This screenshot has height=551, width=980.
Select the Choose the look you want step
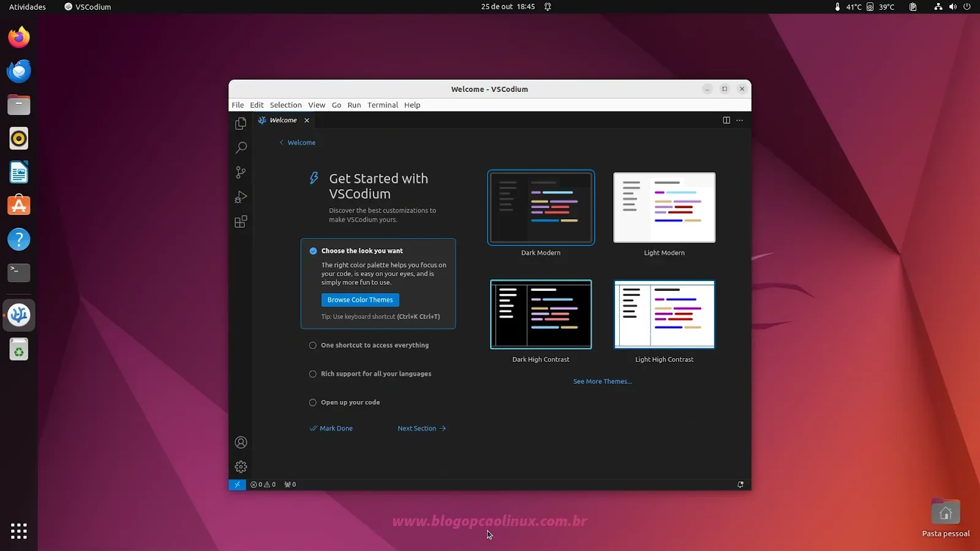[378, 283]
